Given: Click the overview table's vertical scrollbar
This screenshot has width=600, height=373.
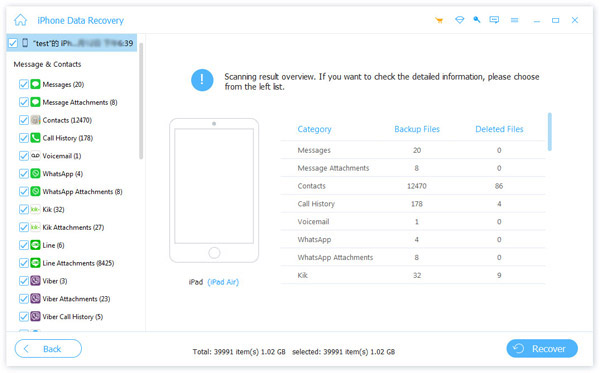Looking at the screenshot, I should (549, 132).
